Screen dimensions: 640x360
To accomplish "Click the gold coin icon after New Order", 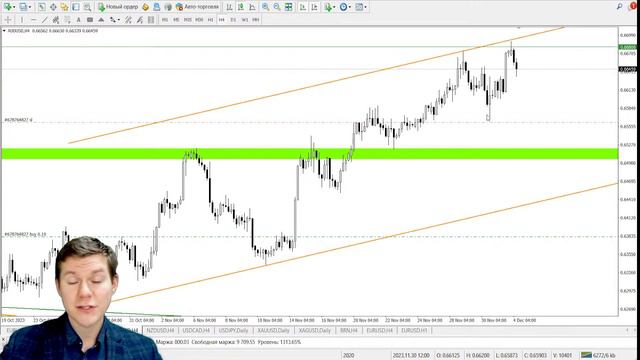I will [145, 7].
